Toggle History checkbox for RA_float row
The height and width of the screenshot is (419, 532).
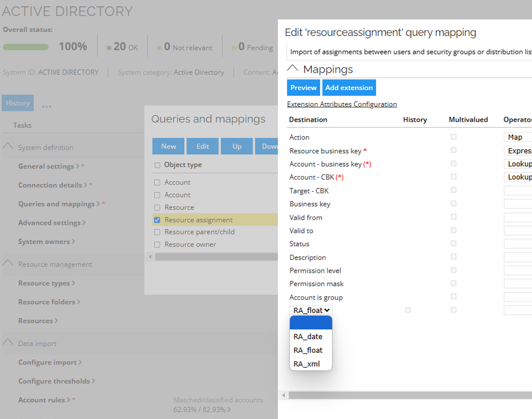pyautogui.click(x=408, y=310)
